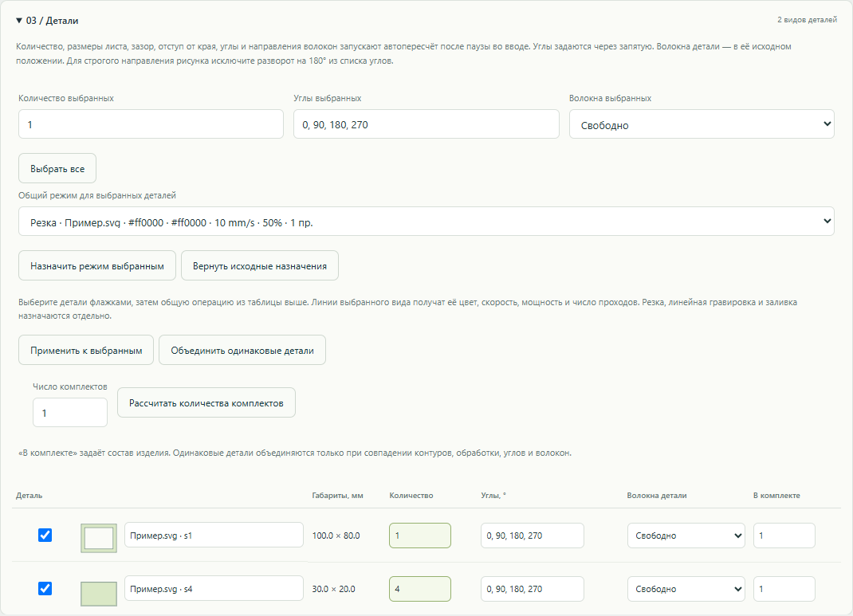Click the "Применить к выбранным" button
This screenshot has width=853, height=616.
coord(86,350)
